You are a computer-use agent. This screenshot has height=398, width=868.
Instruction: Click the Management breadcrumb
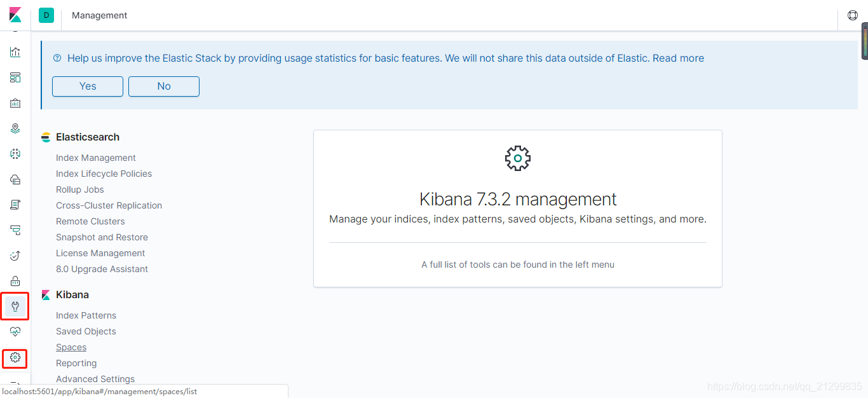(x=100, y=15)
